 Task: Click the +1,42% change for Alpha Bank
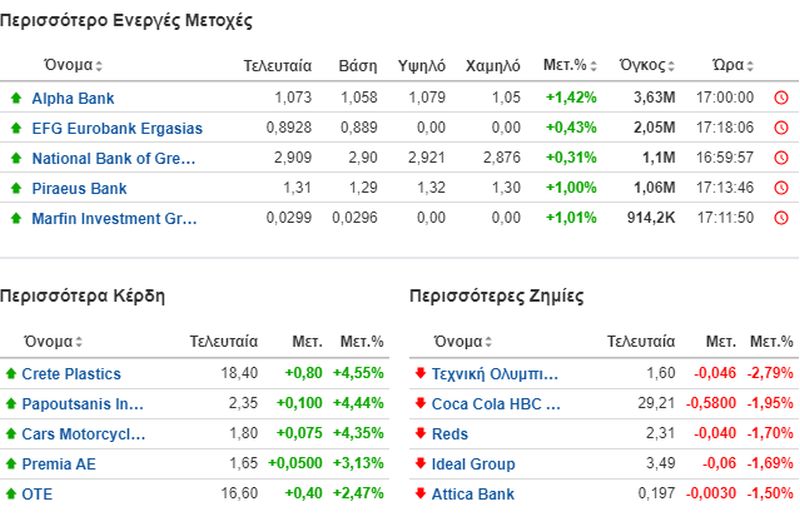[571, 97]
